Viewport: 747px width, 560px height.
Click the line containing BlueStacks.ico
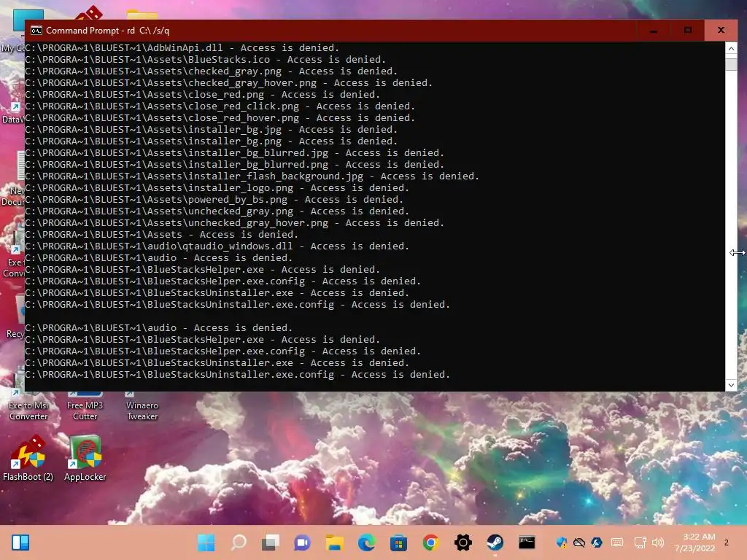click(205, 60)
